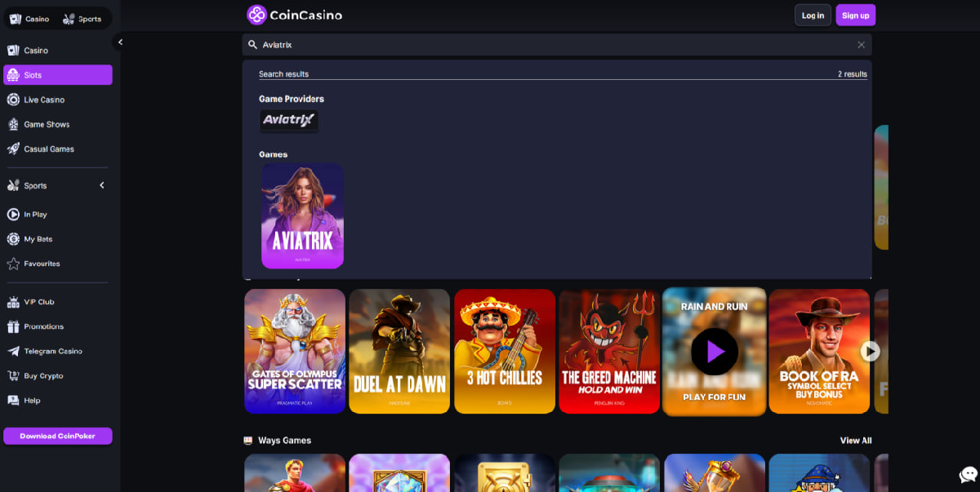The height and width of the screenshot is (492, 980).
Task: Click the Ways Games section icon
Action: 248,441
